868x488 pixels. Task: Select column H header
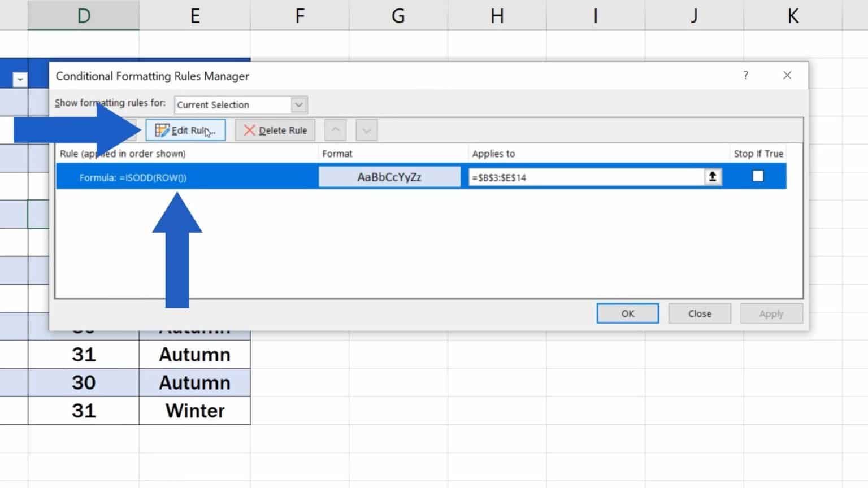pyautogui.click(x=497, y=15)
